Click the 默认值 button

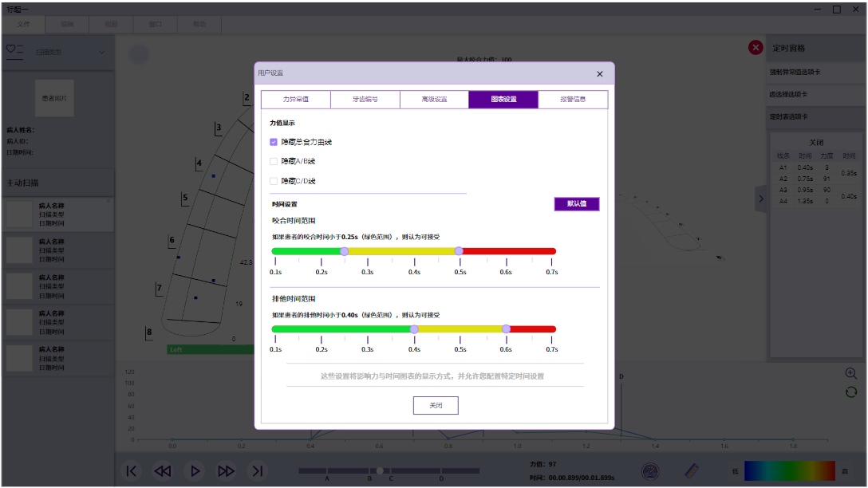[576, 204]
